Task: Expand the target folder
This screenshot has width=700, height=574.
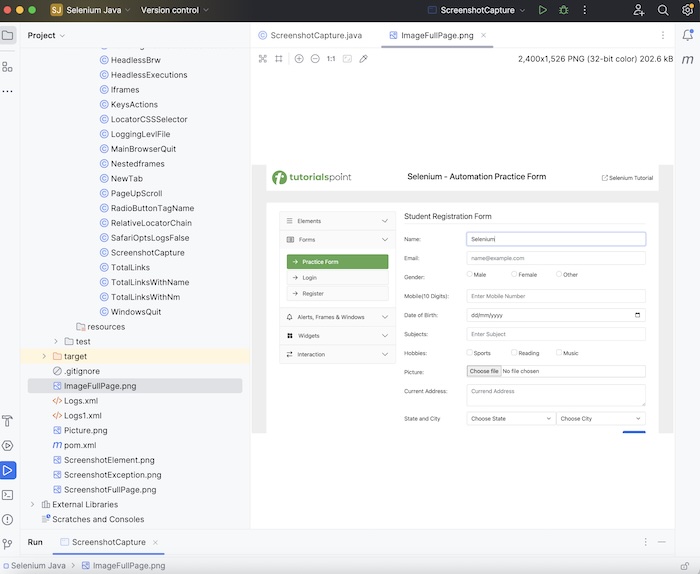Action: point(43,356)
